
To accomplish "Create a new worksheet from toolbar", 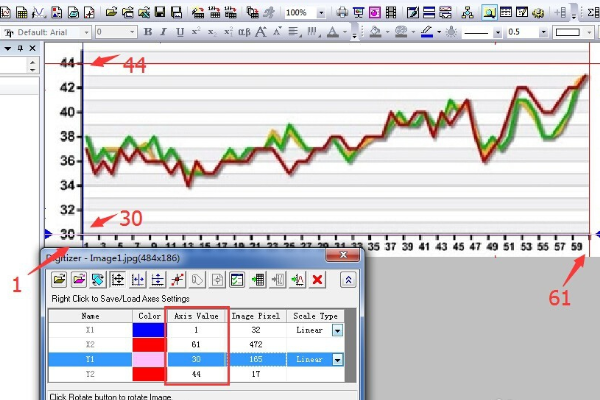I will [x=21, y=12].
